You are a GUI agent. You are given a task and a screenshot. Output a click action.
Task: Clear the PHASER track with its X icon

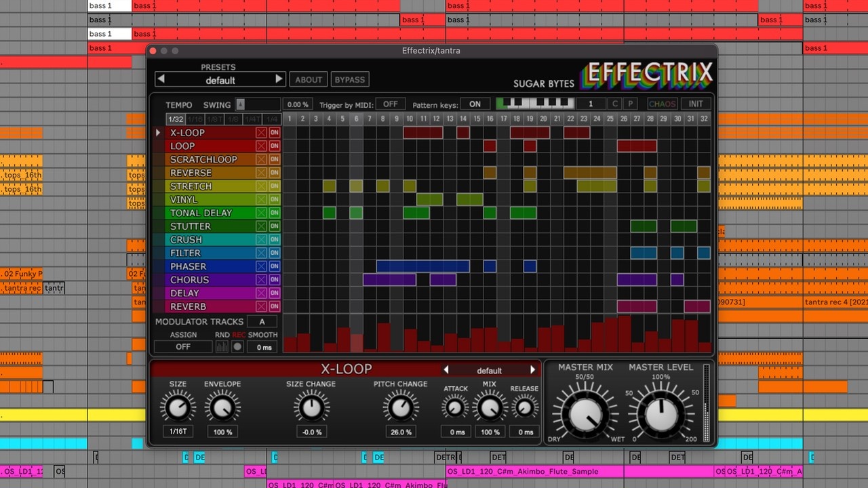click(261, 266)
